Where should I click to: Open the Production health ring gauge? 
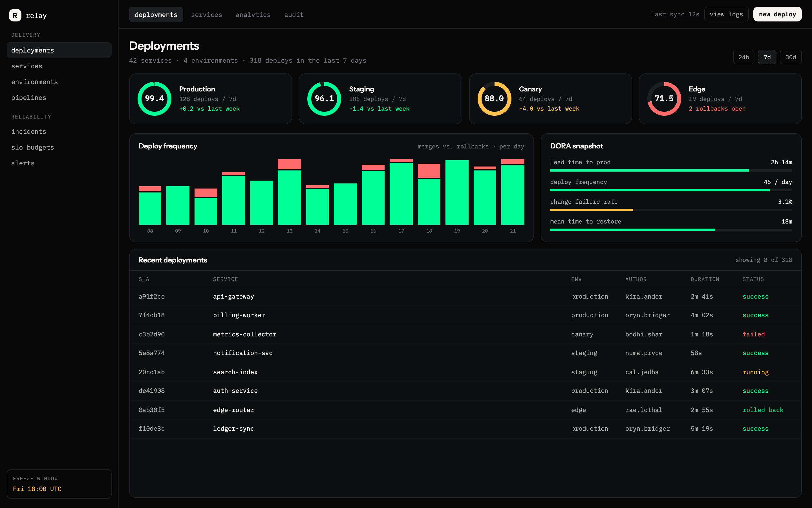154,98
